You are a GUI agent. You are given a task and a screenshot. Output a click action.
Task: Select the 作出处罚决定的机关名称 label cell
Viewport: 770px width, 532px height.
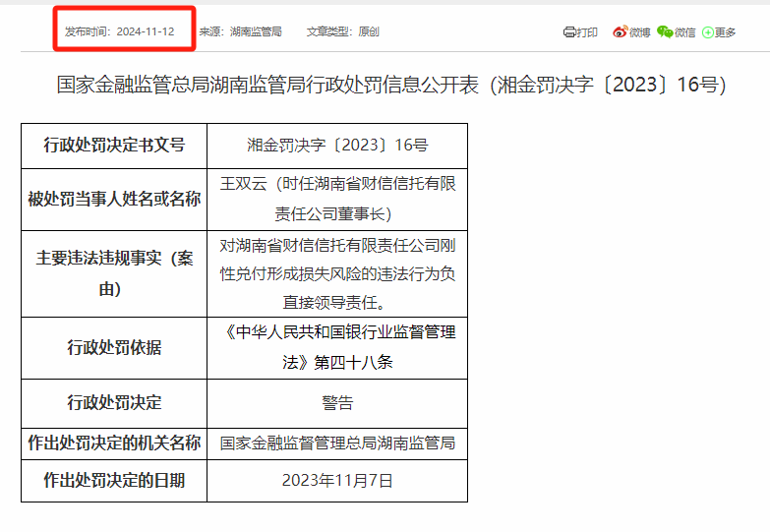(114, 443)
